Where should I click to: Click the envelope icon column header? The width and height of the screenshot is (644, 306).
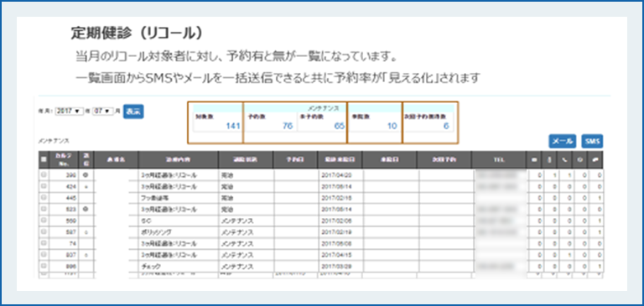pyautogui.click(x=534, y=160)
